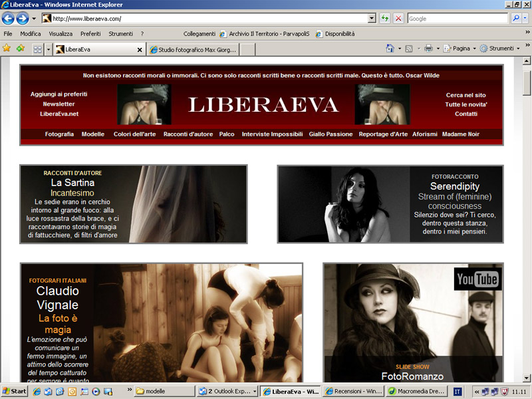Screen dimensions: 532x399
Task: Click the refresh page icon
Action: pyautogui.click(x=385, y=19)
